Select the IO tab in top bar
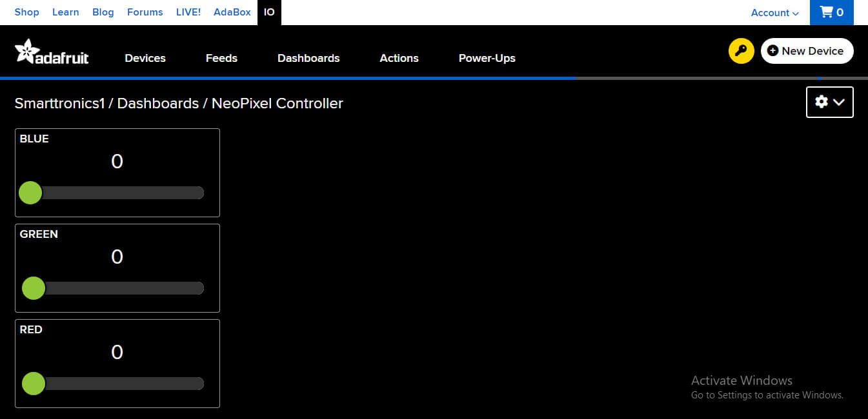The width and height of the screenshot is (868, 419). [x=269, y=12]
